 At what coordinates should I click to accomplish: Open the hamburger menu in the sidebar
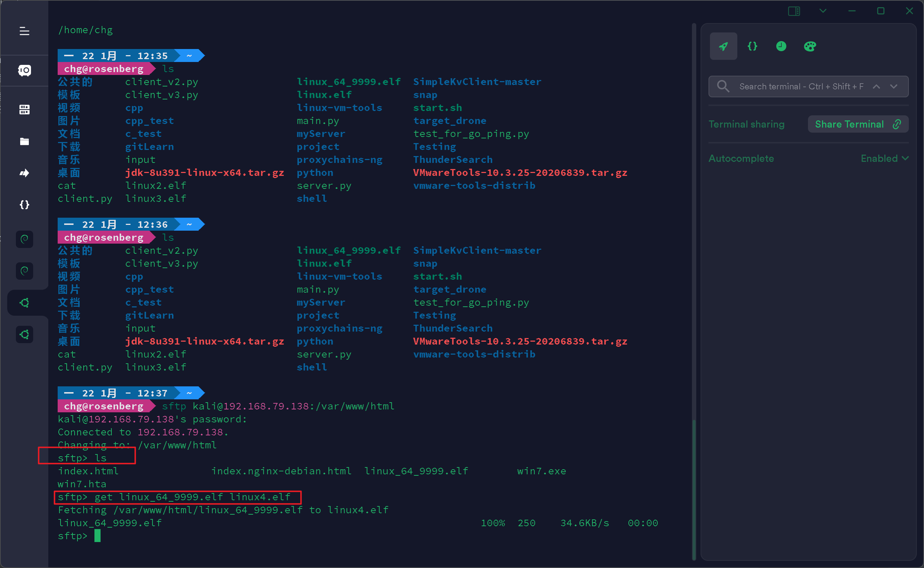tap(25, 31)
